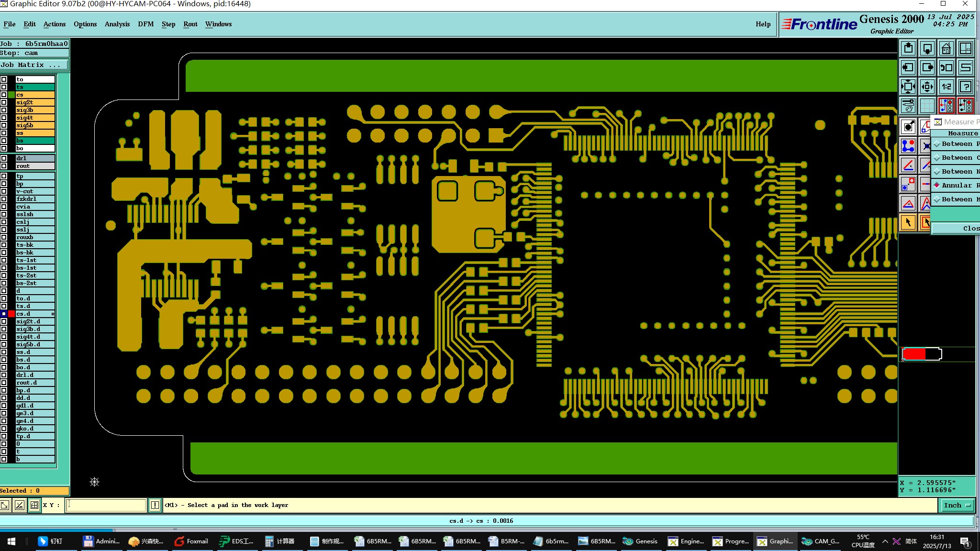The image size is (980, 551).
Task: Select the yellow arrow pointer tool
Action: (x=908, y=222)
